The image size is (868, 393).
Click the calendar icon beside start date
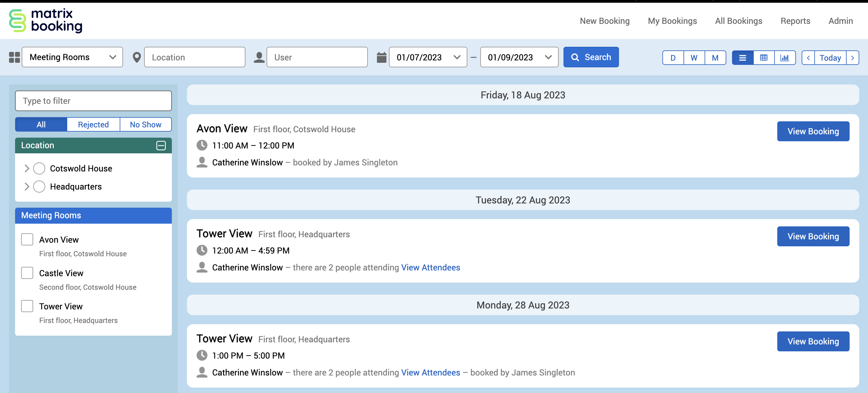[381, 57]
